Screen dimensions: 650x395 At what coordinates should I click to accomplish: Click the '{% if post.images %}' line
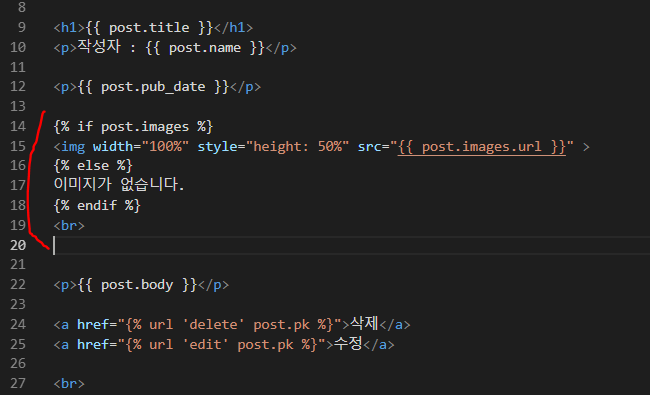coord(133,126)
